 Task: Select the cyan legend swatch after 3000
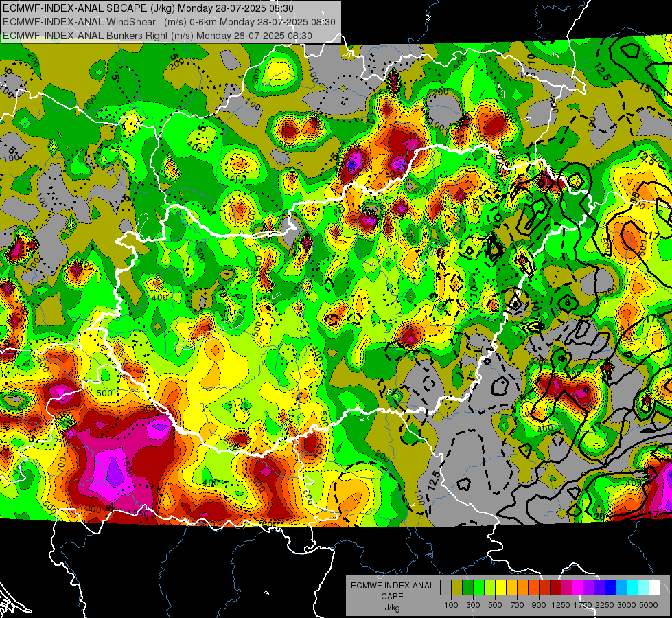point(633,588)
